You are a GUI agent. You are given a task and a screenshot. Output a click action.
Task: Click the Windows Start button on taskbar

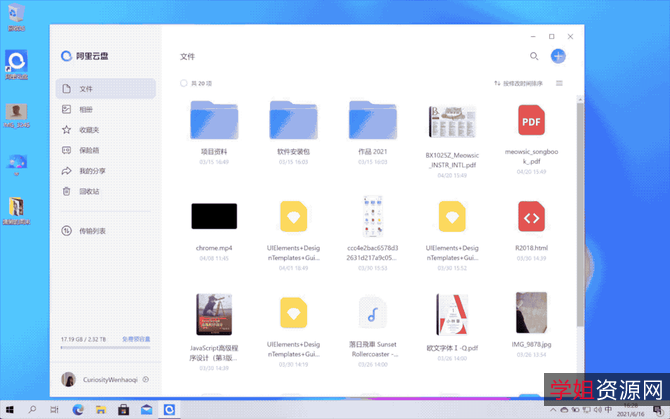(x=11, y=409)
